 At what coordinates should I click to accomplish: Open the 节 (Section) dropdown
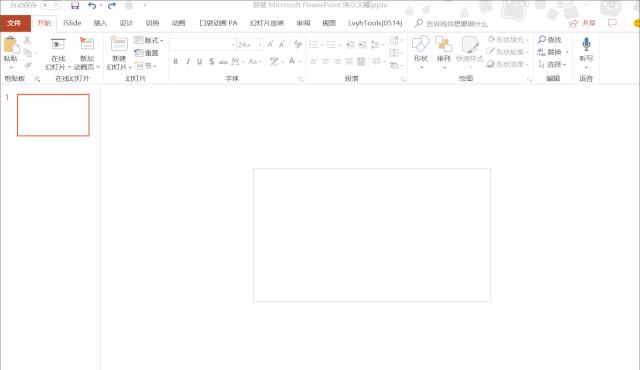coord(146,65)
